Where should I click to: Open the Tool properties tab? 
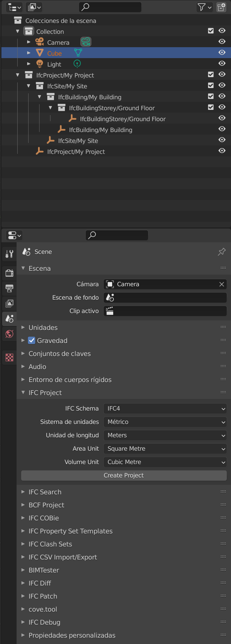click(9, 254)
